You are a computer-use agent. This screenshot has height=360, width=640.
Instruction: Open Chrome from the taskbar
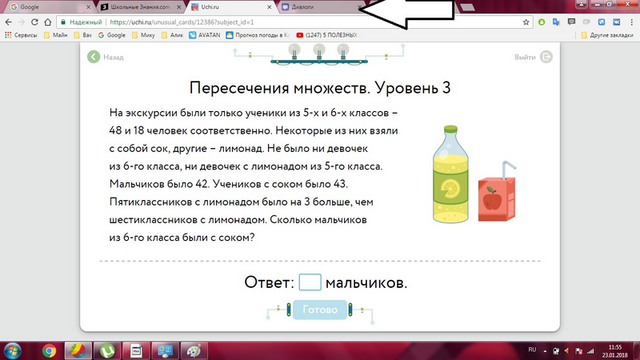[49, 351]
